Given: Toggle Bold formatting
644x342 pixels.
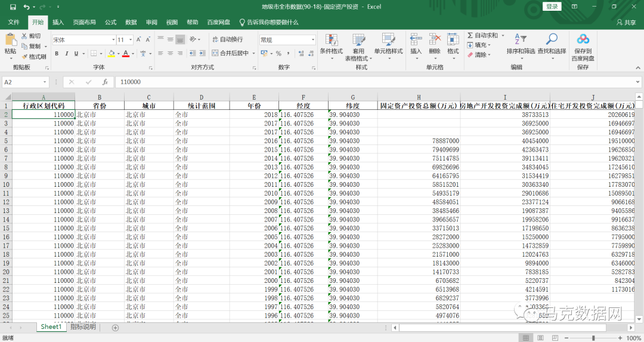Looking at the screenshot, I should pos(56,54).
